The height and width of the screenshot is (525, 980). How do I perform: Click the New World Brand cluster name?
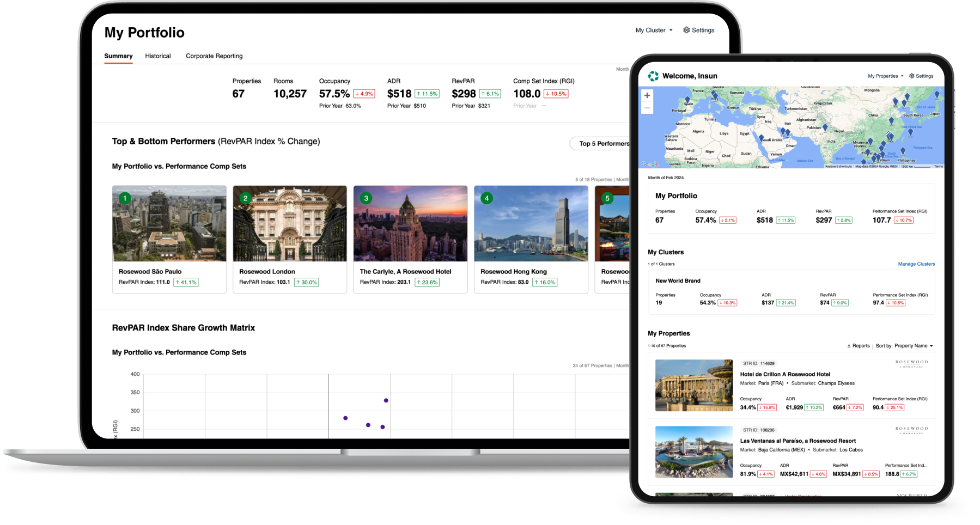point(678,281)
